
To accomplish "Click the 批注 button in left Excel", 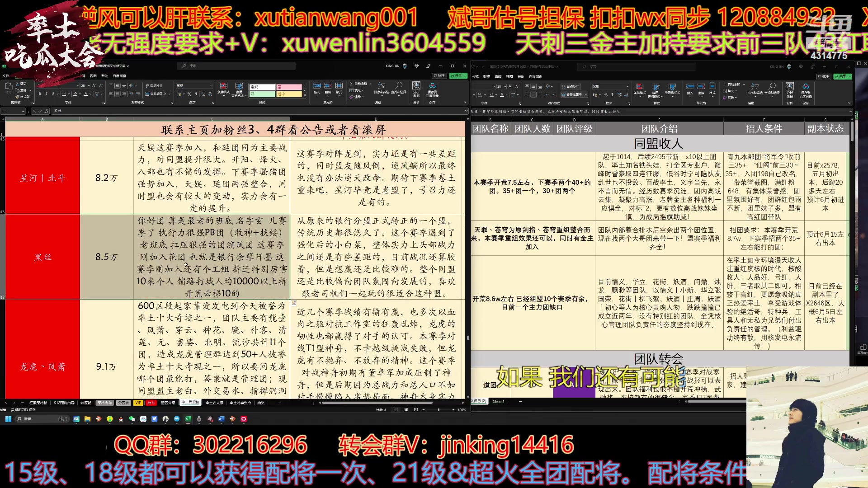I will click(x=439, y=76).
